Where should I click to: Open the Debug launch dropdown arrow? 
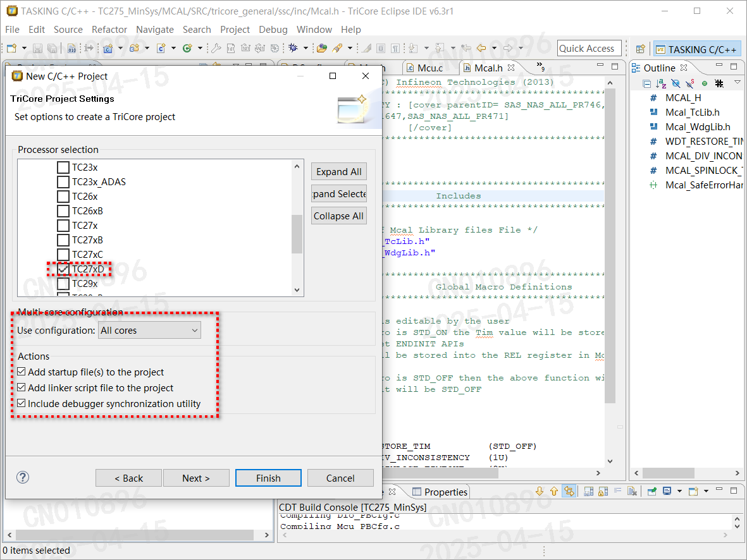click(x=306, y=48)
